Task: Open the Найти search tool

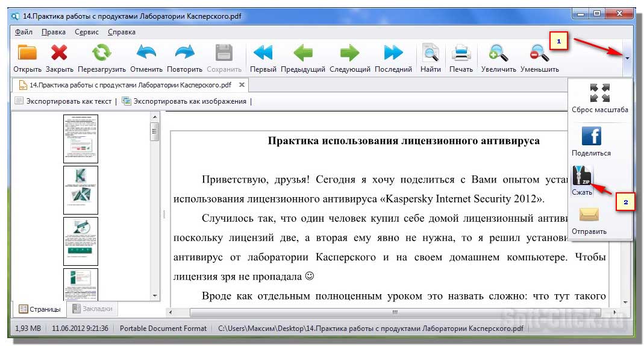Action: [431, 53]
